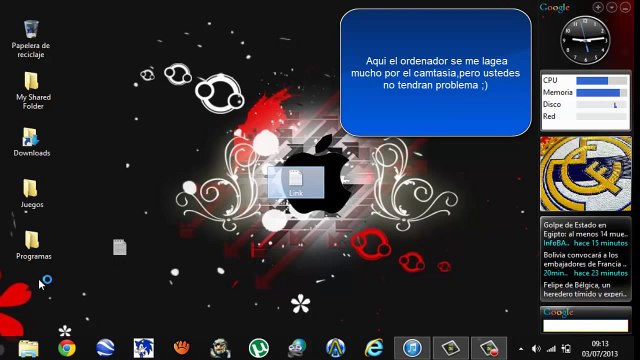Image resolution: width=640 pixels, height=360 pixels.
Task: Open the gamepad globe taskbar icon
Action: [297, 348]
